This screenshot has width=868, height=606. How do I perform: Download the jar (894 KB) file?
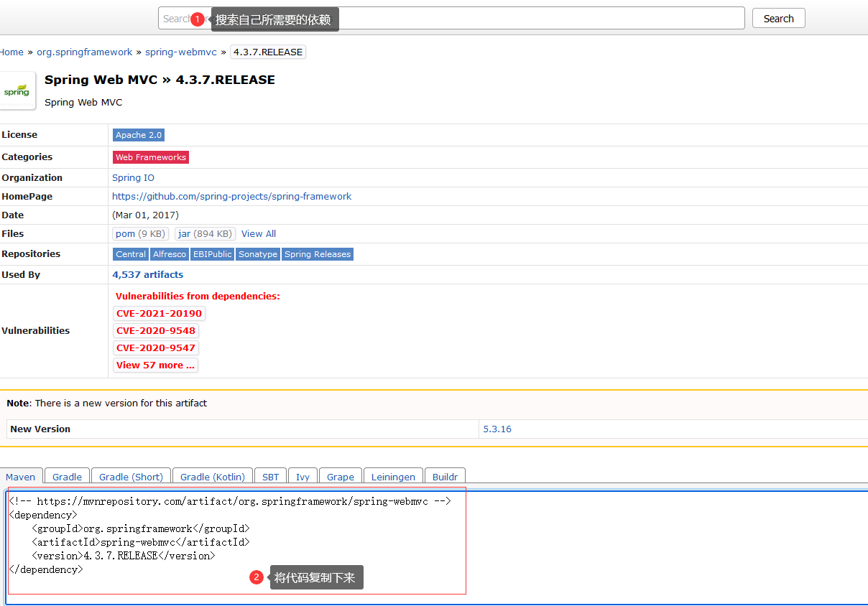pos(206,234)
